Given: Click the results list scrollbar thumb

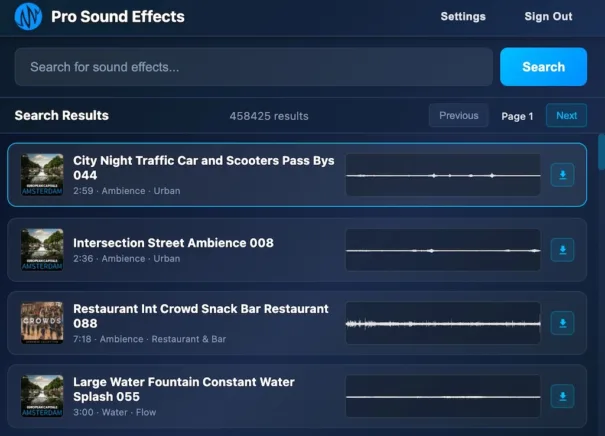Looking at the screenshot, I should 601,152.
